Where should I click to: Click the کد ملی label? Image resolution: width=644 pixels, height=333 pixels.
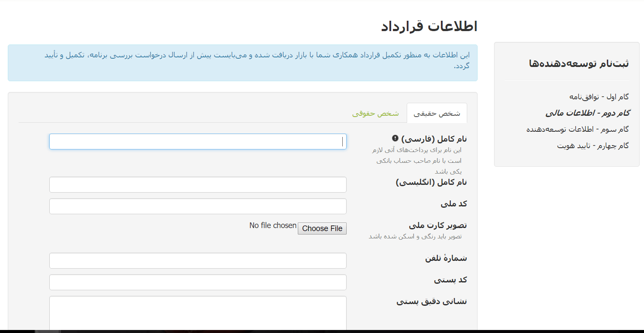click(454, 204)
